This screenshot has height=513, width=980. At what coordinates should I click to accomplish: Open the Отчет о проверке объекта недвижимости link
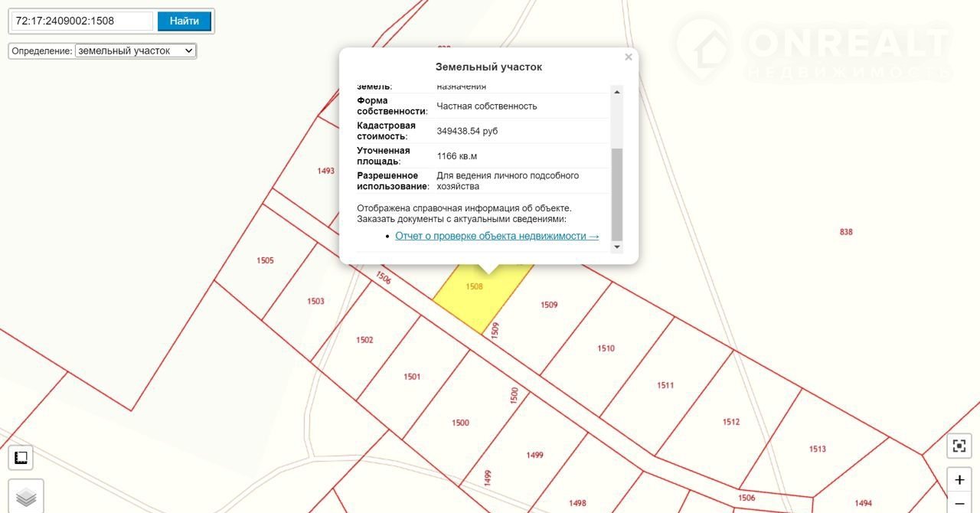(x=497, y=236)
